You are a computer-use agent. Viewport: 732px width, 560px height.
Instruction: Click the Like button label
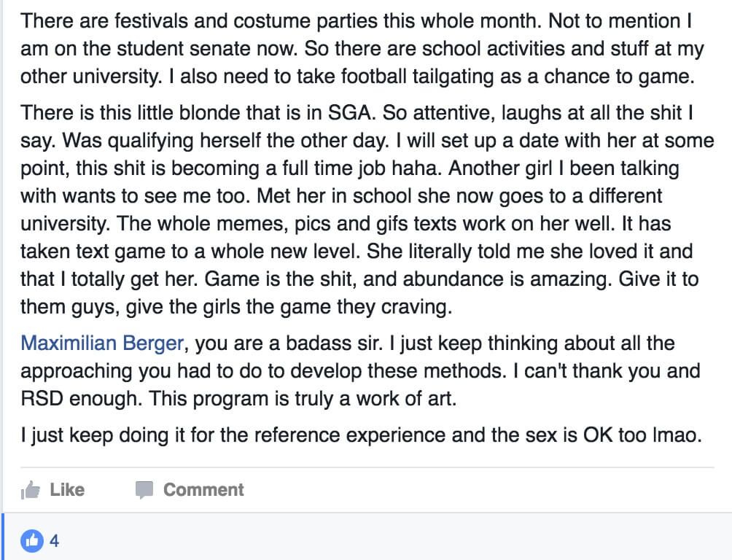coord(67,490)
